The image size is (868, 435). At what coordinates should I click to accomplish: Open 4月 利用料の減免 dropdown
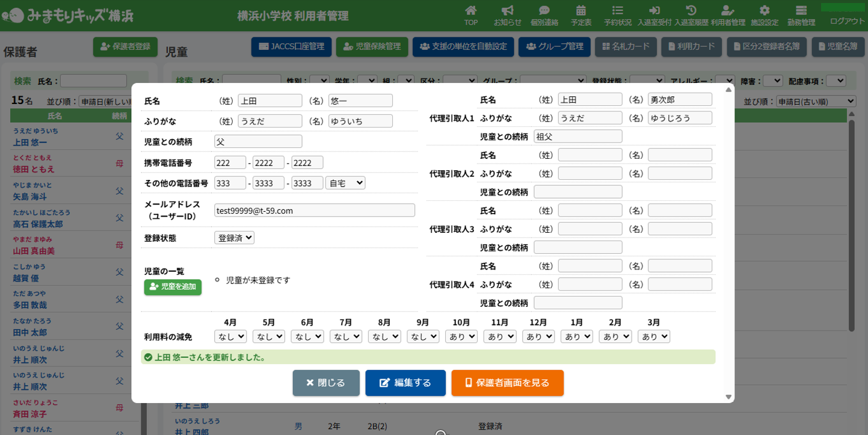click(230, 336)
